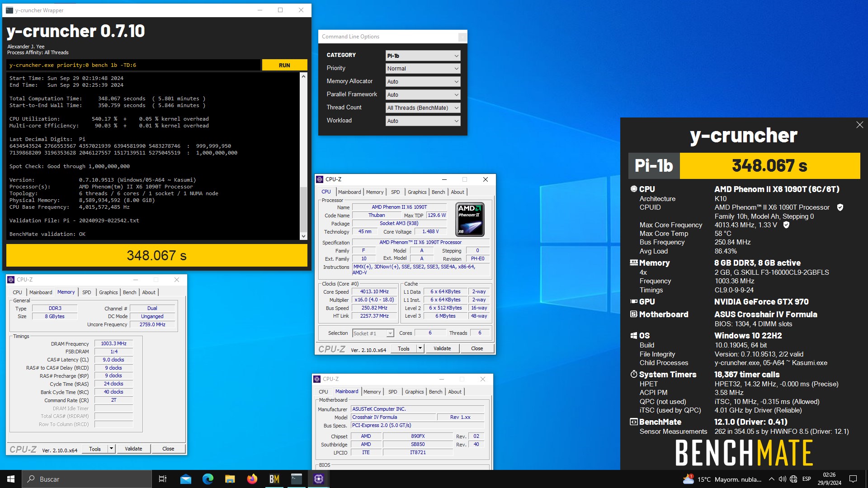
Task: Click Tools in the Memory CPU-Z window
Action: tap(95, 449)
